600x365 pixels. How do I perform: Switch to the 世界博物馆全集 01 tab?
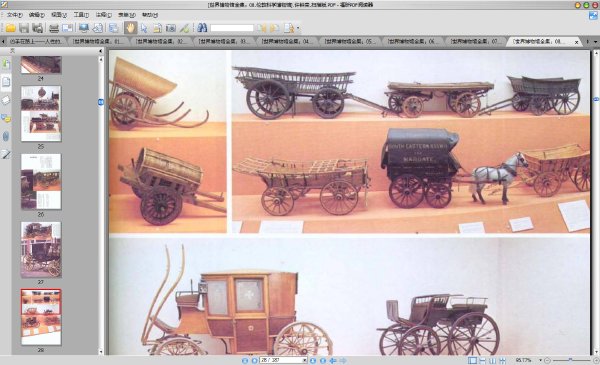(x=97, y=41)
